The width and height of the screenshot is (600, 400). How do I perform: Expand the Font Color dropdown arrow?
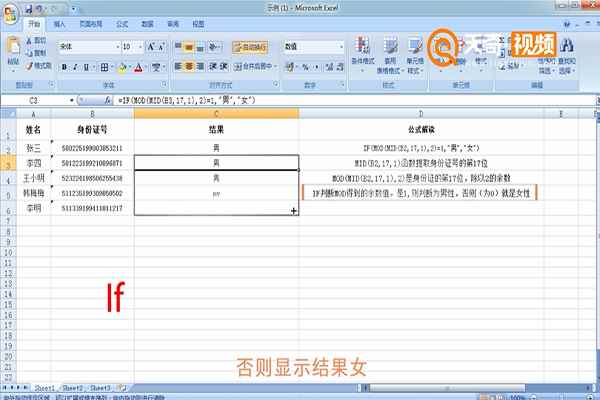point(147,67)
